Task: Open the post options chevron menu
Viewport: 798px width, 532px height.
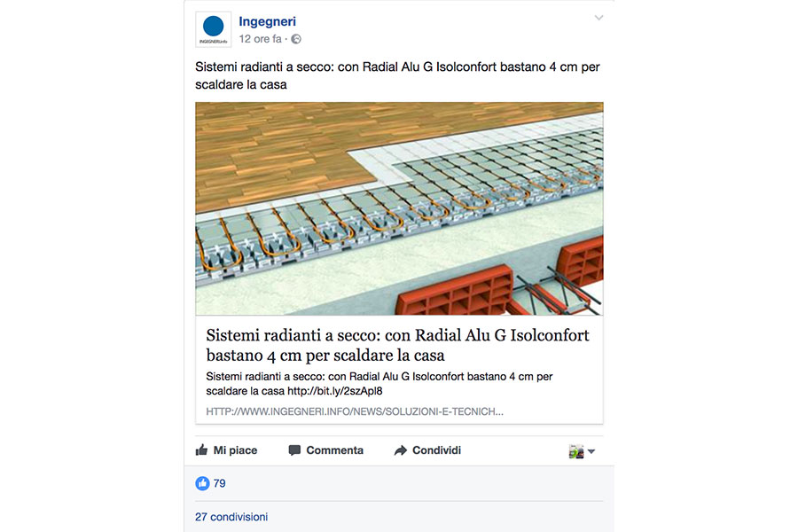Action: coord(598,18)
